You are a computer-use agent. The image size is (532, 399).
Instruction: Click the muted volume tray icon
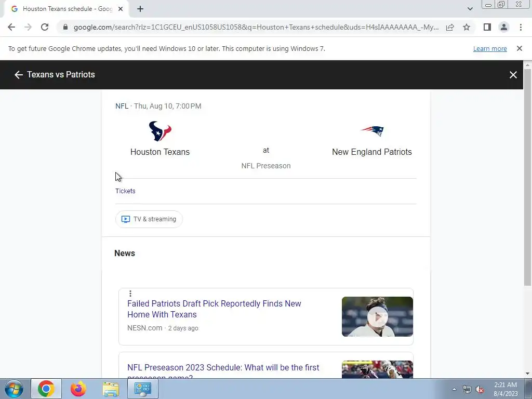coord(480,390)
